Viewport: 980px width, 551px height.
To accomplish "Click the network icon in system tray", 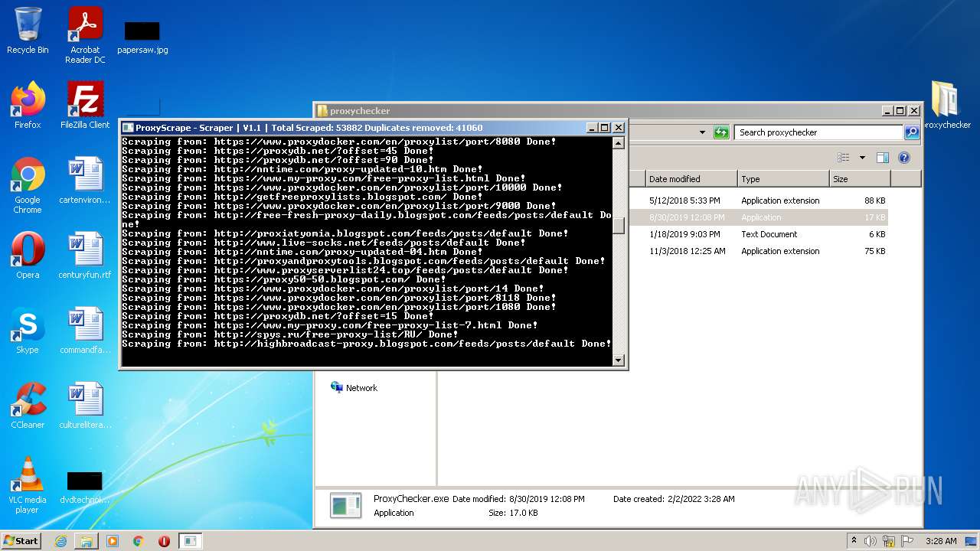I will (889, 541).
